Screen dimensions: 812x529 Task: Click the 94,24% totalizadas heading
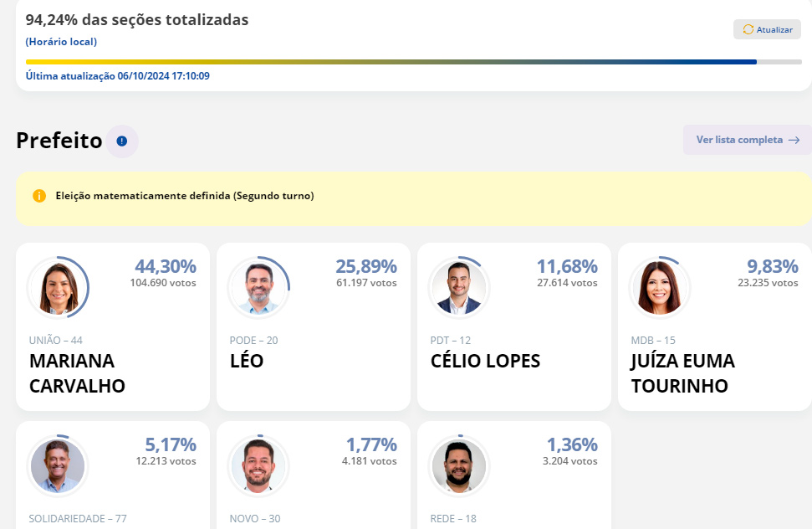(x=137, y=18)
